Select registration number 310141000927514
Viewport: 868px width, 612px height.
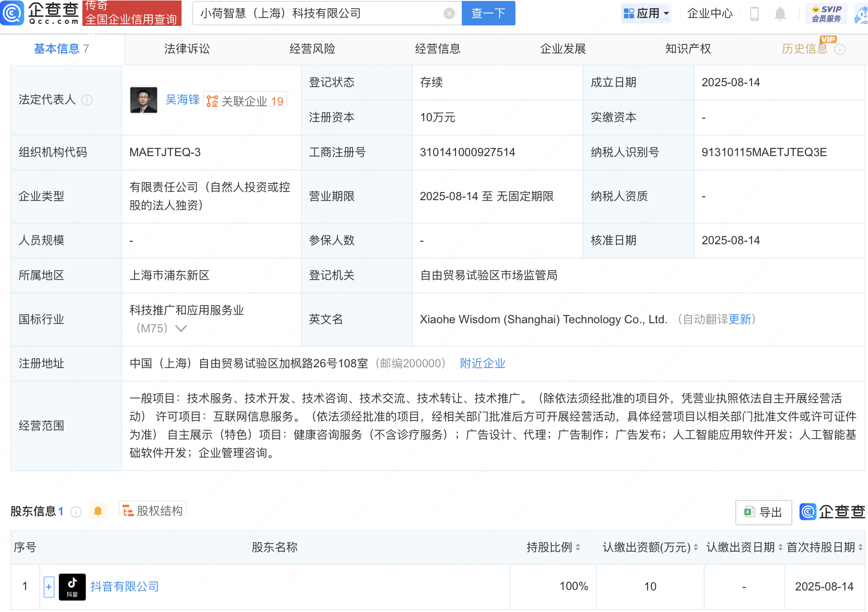coord(468,152)
